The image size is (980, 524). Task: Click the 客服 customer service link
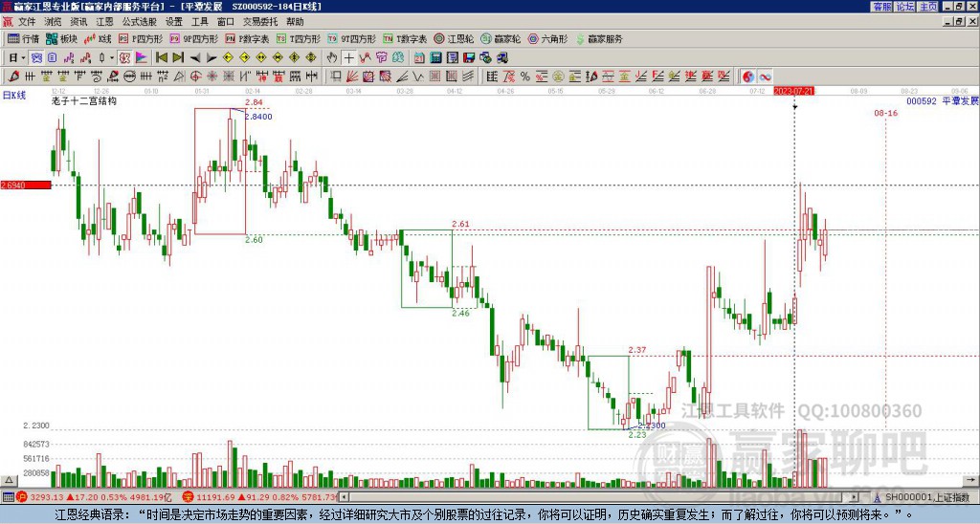(882, 7)
